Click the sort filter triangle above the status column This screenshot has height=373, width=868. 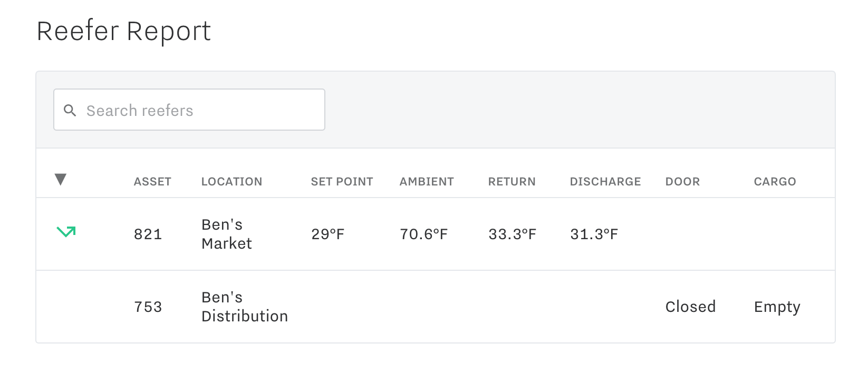click(61, 180)
